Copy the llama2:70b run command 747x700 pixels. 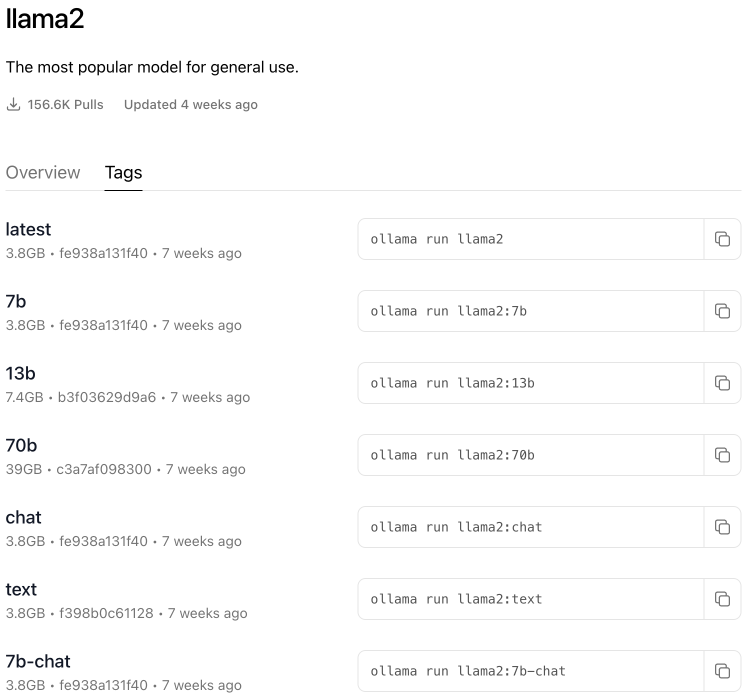(722, 455)
